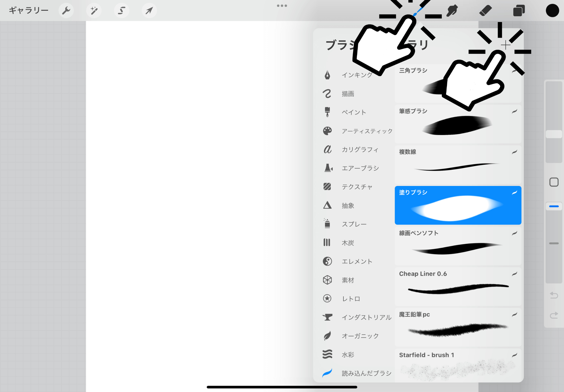Select the Eraser tool

(485, 10)
